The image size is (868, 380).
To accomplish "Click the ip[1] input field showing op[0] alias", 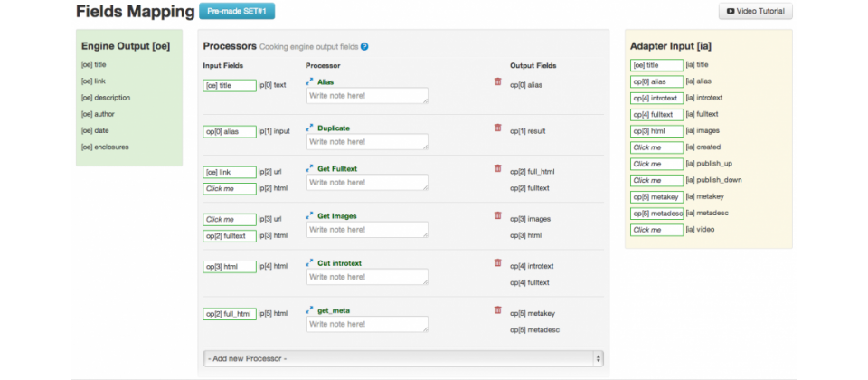I will [230, 132].
